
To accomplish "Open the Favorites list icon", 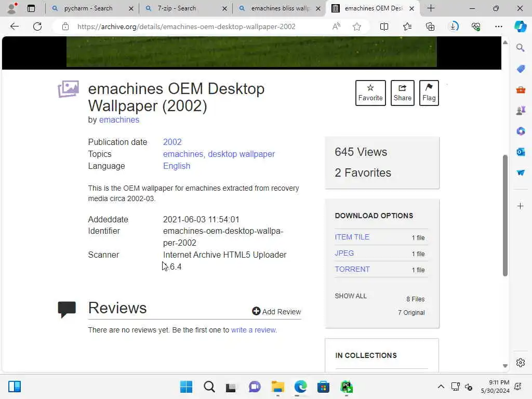I will tap(407, 26).
